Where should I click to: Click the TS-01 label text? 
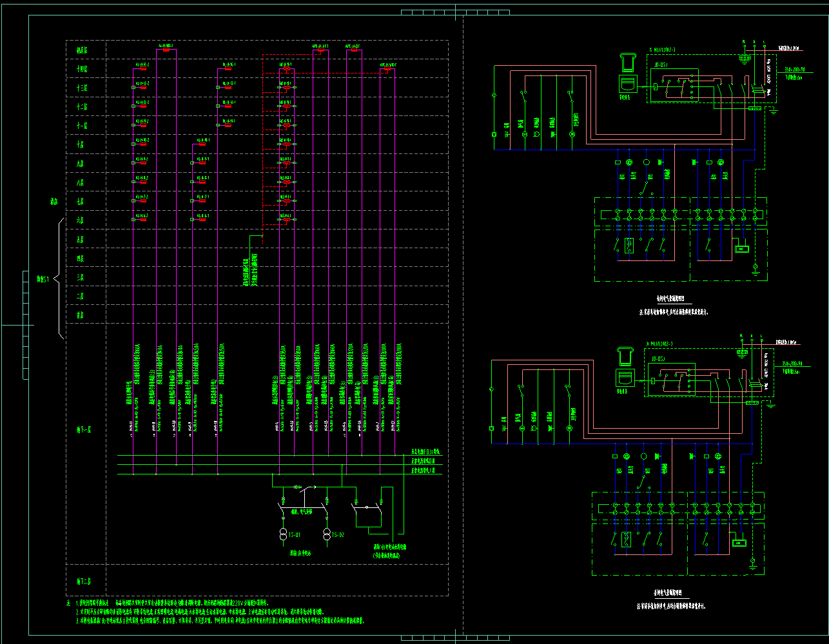click(294, 534)
